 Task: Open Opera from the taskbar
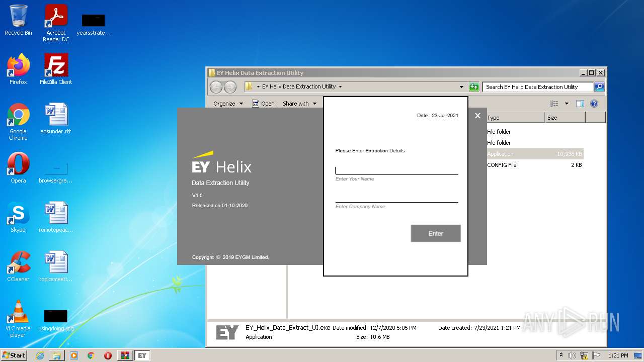point(108,355)
